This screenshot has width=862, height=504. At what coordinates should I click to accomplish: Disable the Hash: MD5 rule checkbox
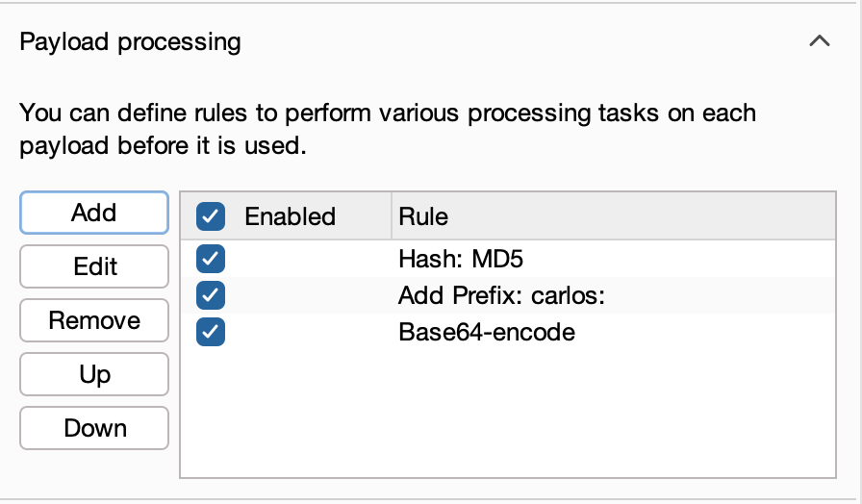(211, 259)
